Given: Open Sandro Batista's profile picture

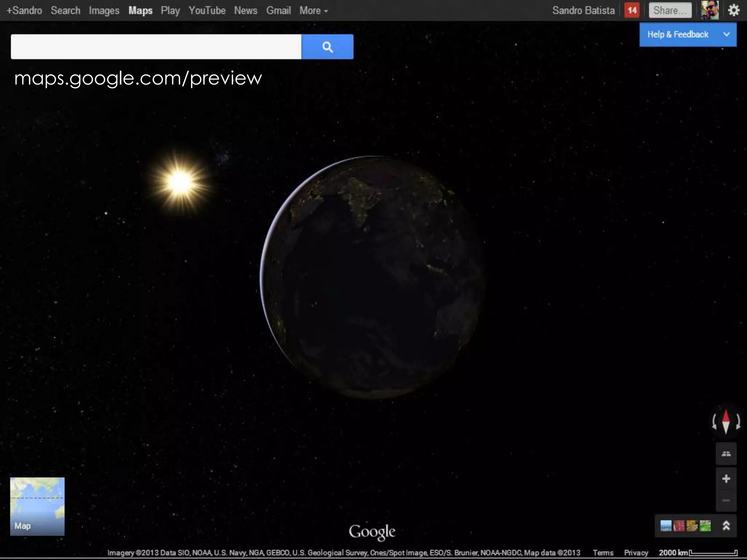Looking at the screenshot, I should point(709,10).
